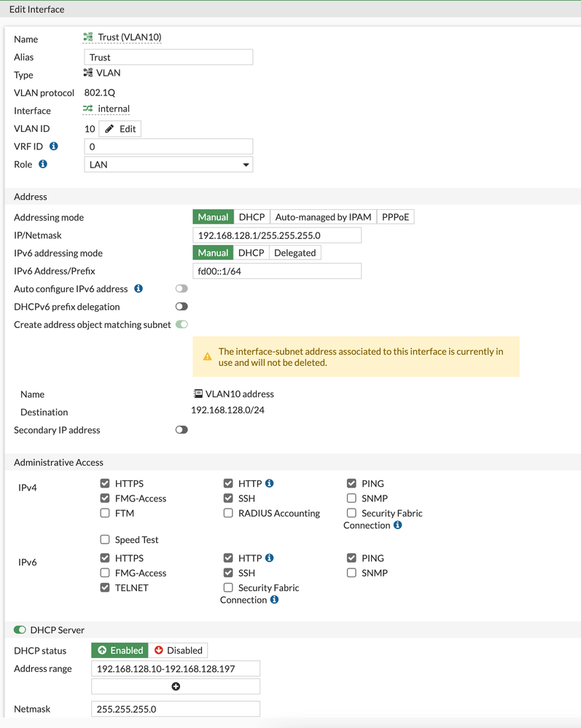Check the IPv4 SNMP checkbox
581x728 pixels.
pos(351,498)
